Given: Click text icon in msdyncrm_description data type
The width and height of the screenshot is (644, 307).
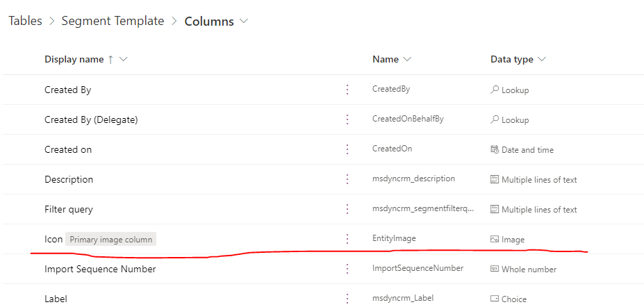Looking at the screenshot, I should click(495, 179).
